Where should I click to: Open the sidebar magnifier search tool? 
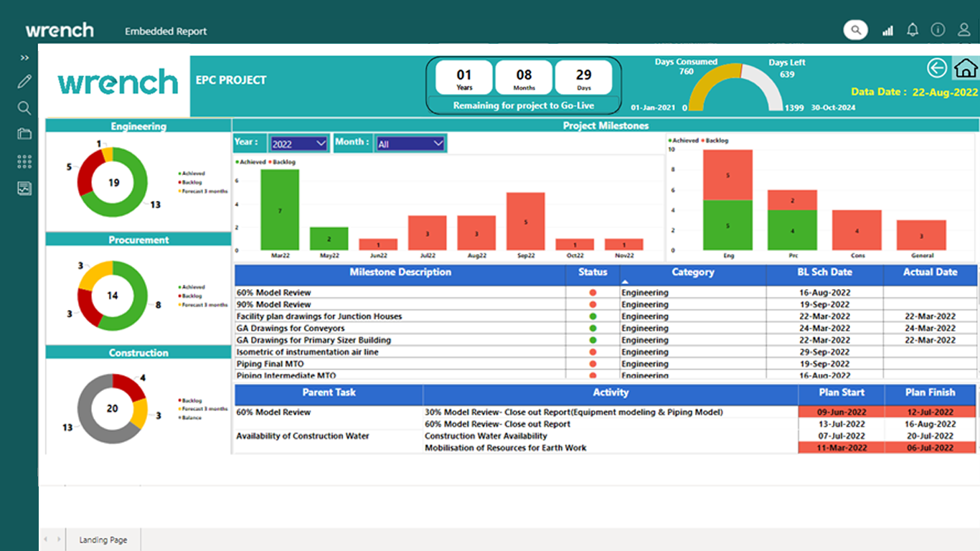(24, 108)
